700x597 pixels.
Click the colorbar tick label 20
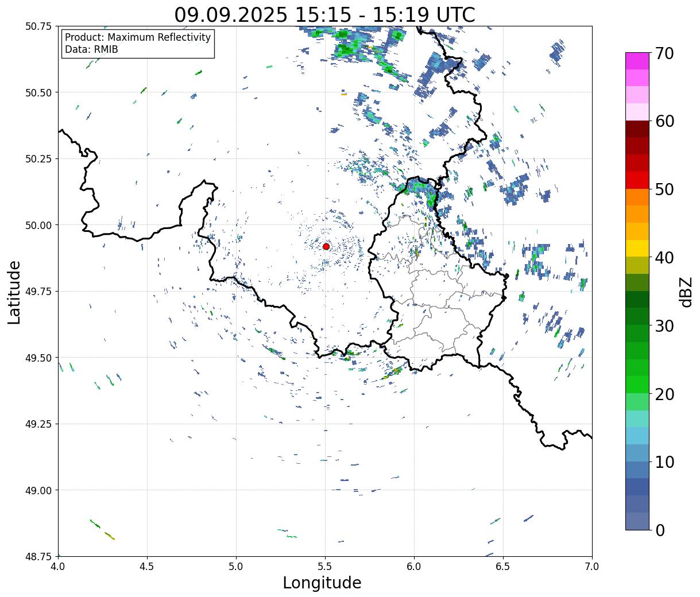[664, 394]
